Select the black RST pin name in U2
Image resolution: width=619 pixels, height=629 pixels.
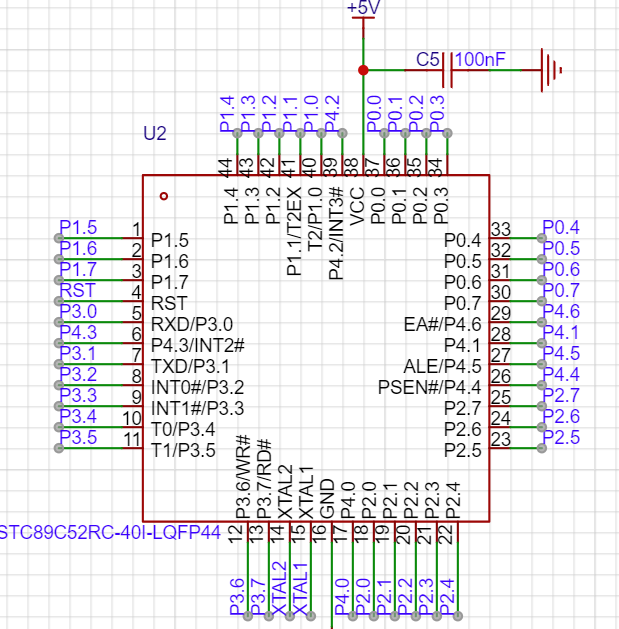pos(169,303)
